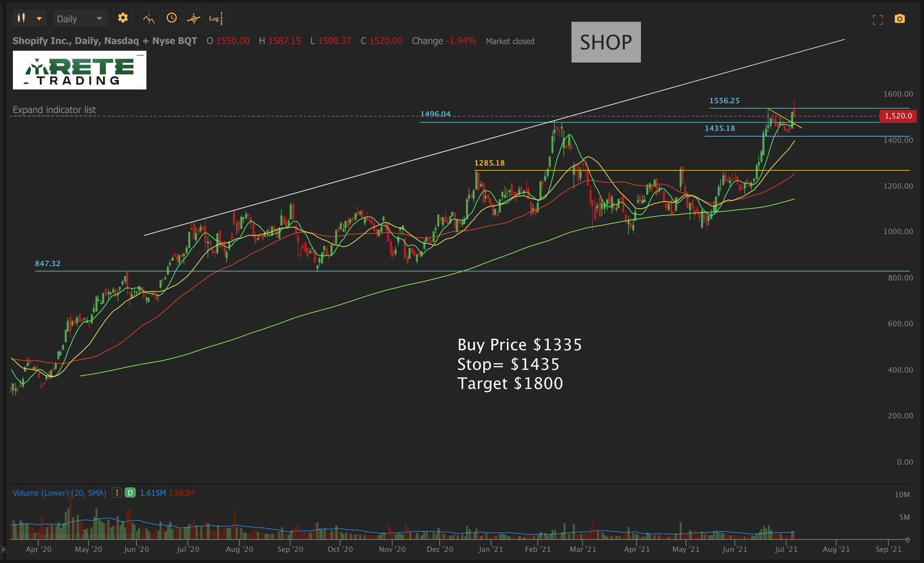Open the Daily timeframe dropdown
This screenshot has height=563, width=924.
(x=80, y=19)
